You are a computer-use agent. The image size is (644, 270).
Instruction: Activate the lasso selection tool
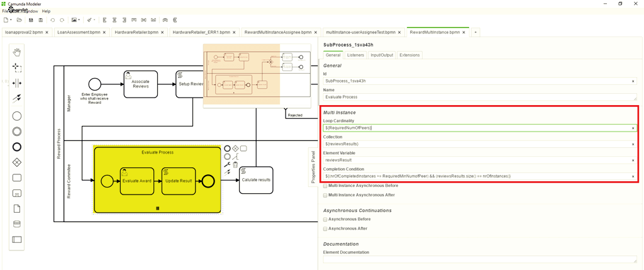coord(17,67)
